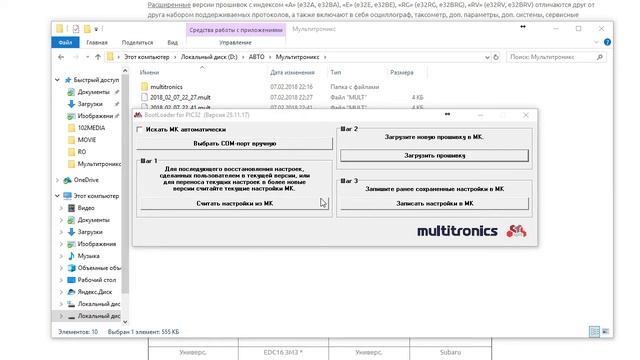
Task: Open the 'Главная' ribbon tab
Action: [97, 42]
